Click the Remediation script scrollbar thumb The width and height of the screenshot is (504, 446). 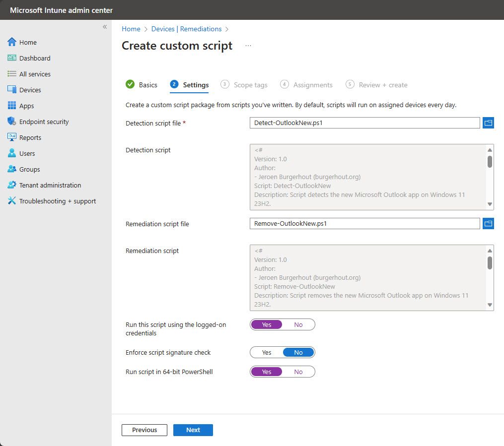[x=490, y=262]
